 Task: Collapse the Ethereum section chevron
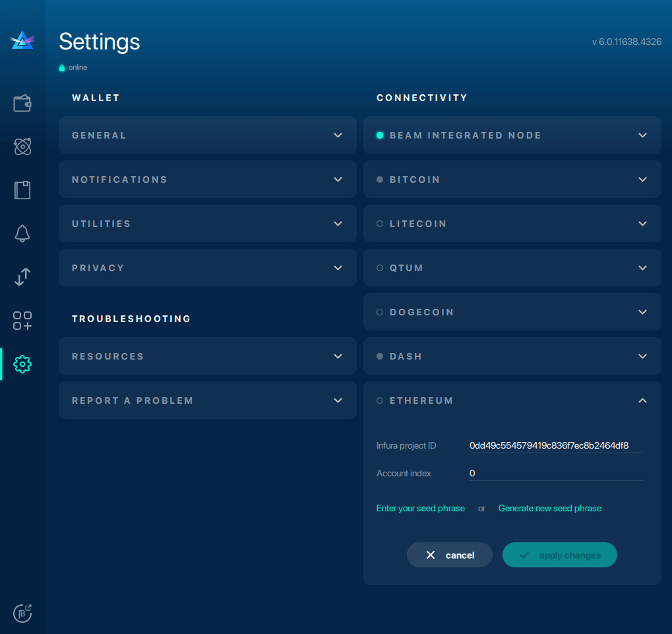(643, 400)
